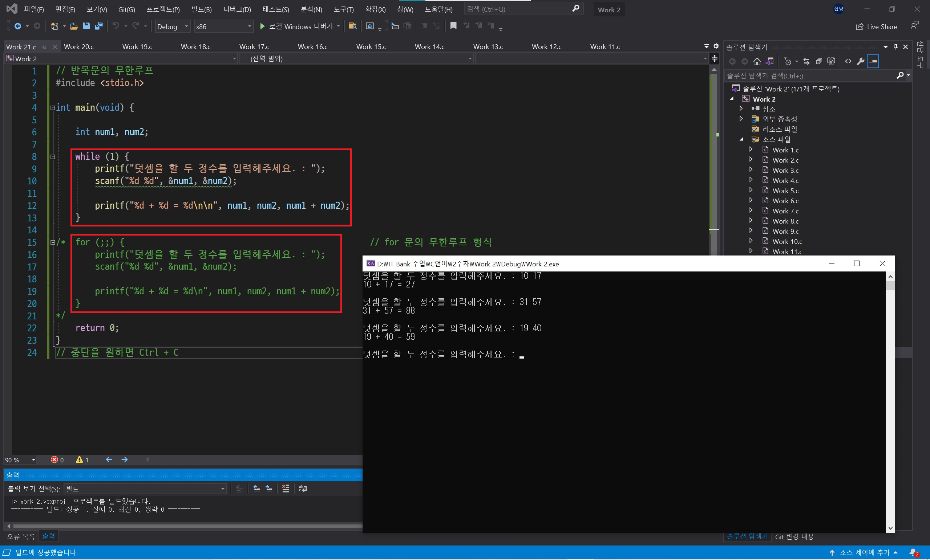
Task: Open Solution Explorer properties wrench icon
Action: click(x=861, y=61)
